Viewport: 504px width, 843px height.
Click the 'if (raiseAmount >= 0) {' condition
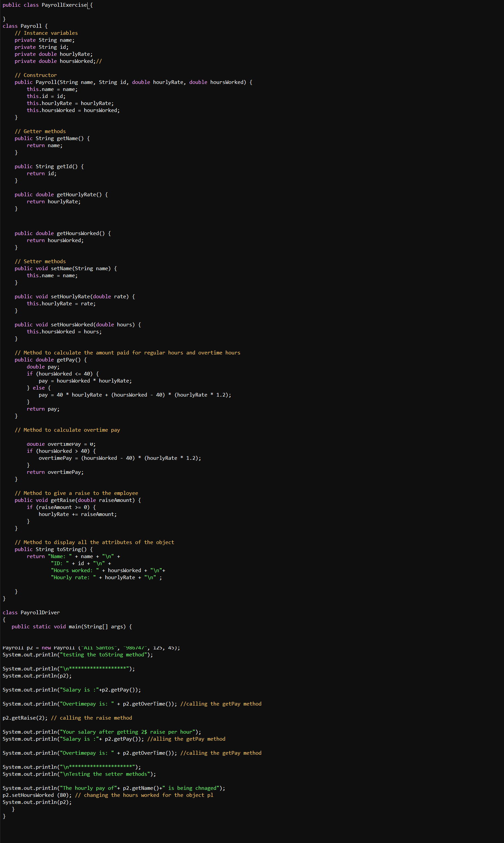coord(61,508)
